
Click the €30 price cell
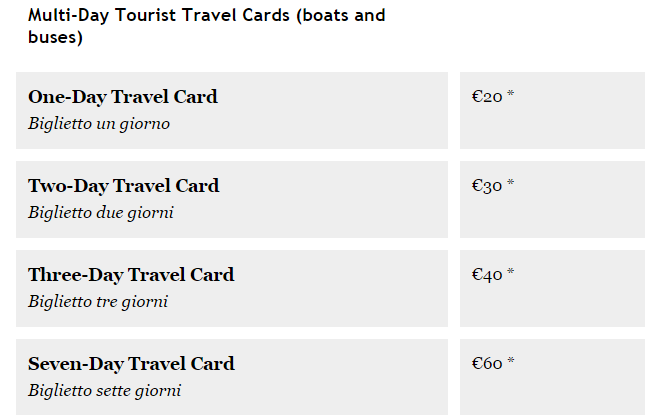point(552,200)
